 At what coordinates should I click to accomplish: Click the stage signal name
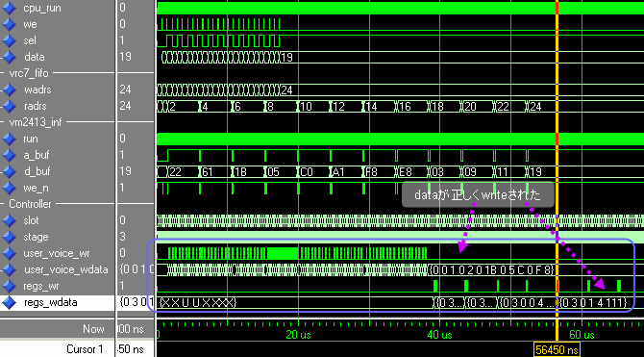click(x=36, y=237)
